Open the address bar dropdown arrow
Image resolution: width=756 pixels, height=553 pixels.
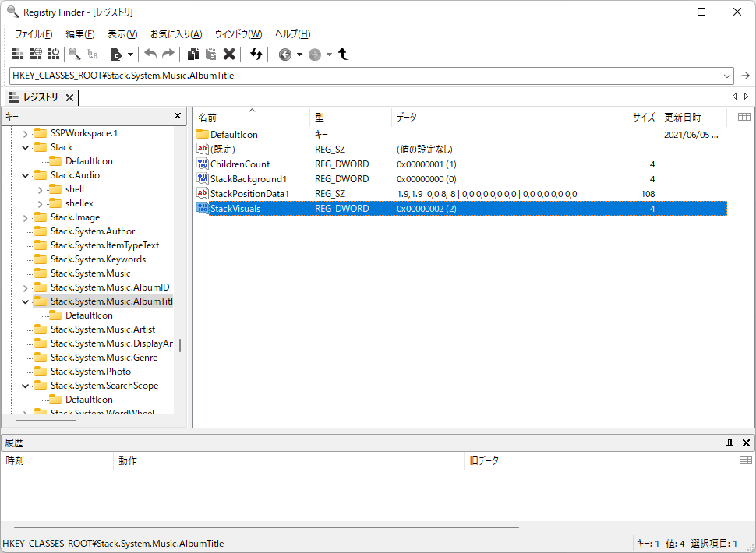click(x=726, y=76)
